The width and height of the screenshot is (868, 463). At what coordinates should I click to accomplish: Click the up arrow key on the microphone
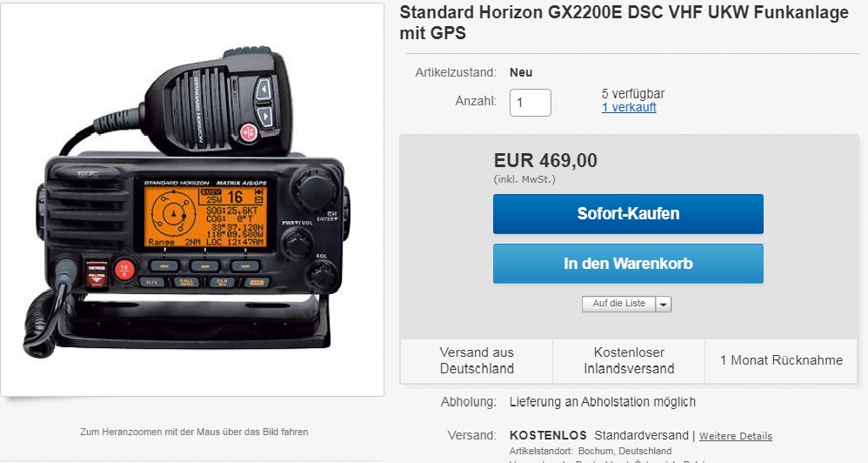tap(264, 89)
